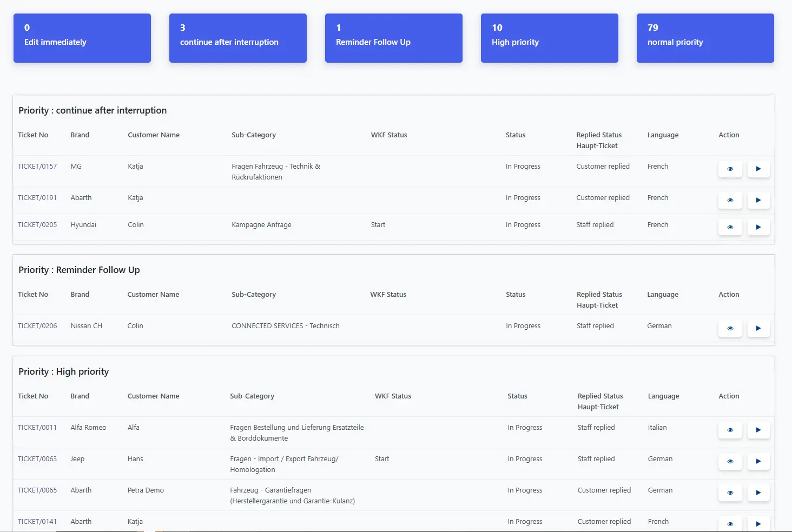
Task: Click 'Fragen Bestellung und Lieferung Ersatzteile' cell
Action: [x=297, y=433]
